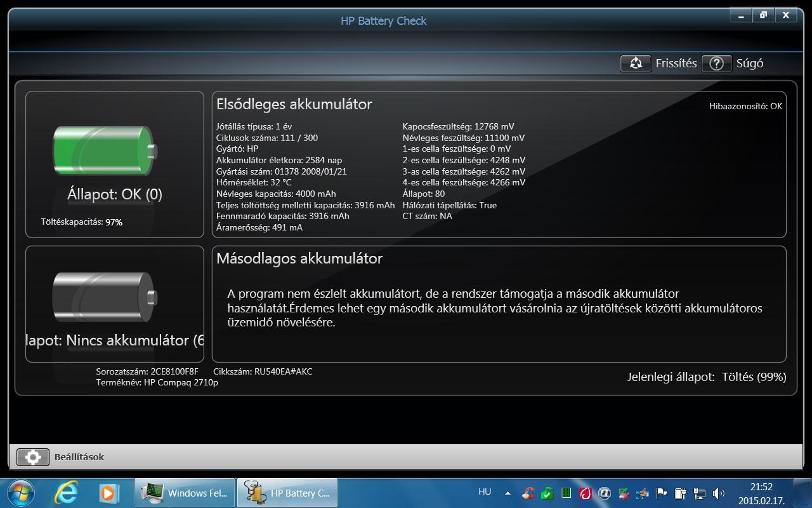Viewport: 812px width, 508px height.
Task: Click Jótállás típusa: 1 év line
Action: coord(254,126)
